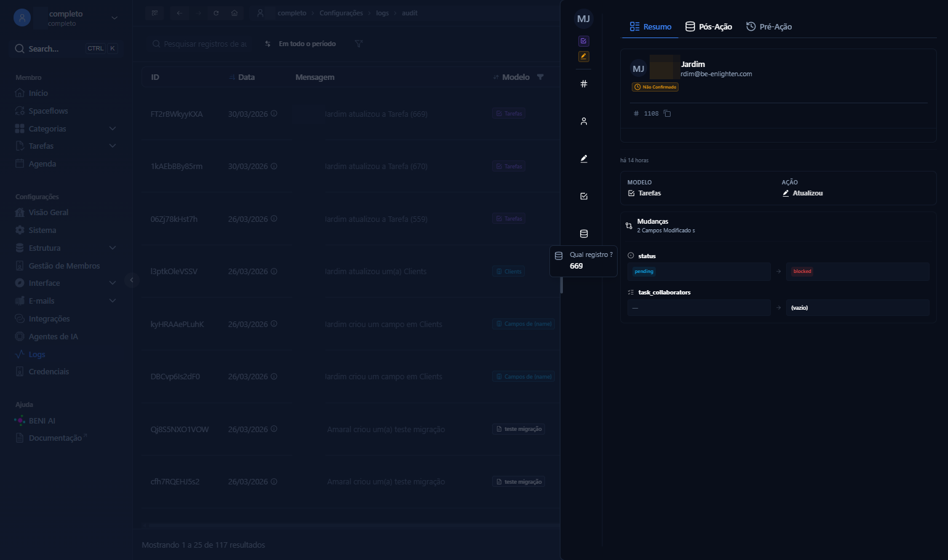Copy the record number 1108
The height and width of the screenshot is (560, 948).
667,114
